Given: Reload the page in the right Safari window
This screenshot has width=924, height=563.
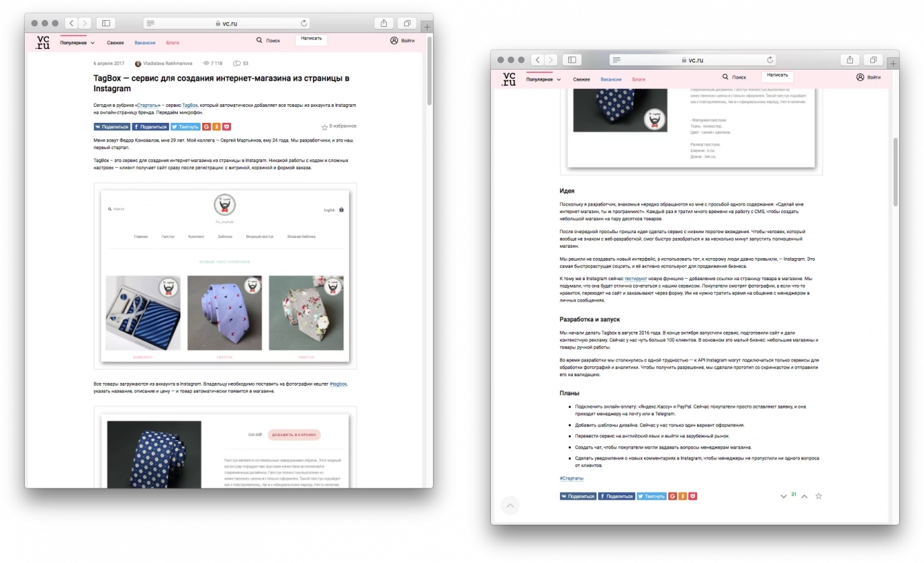Looking at the screenshot, I should pos(770,60).
